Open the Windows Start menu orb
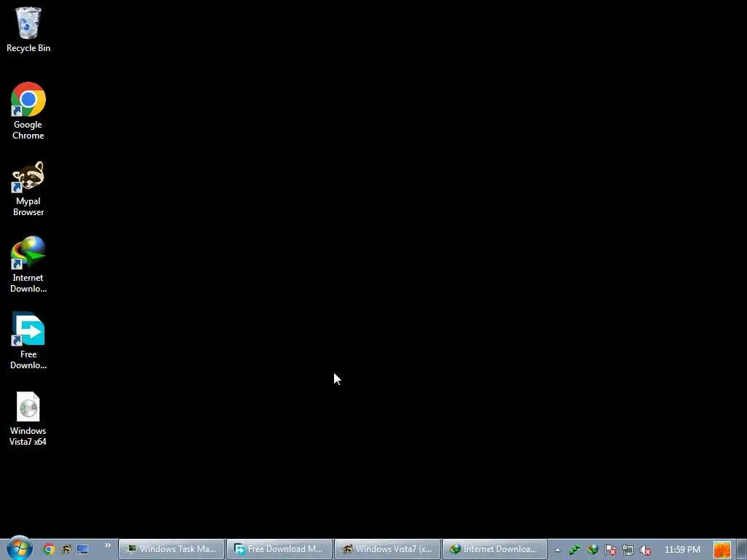This screenshot has height=560, width=747. click(19, 548)
